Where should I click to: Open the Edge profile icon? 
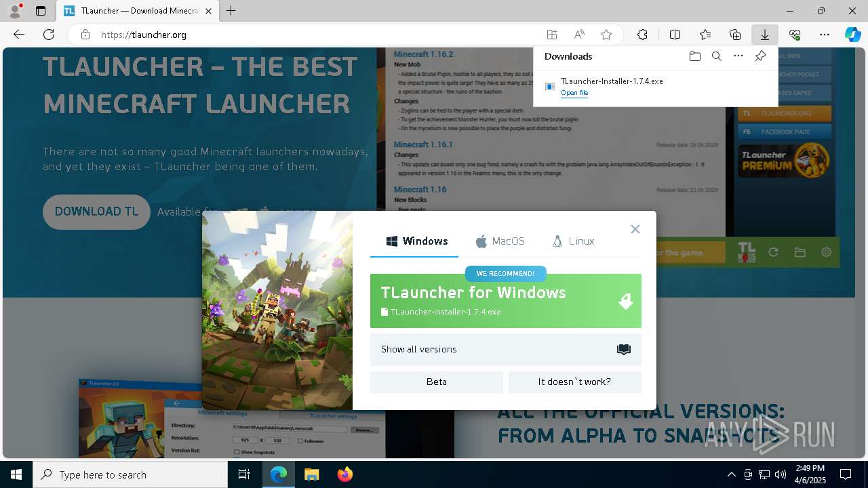click(x=15, y=11)
